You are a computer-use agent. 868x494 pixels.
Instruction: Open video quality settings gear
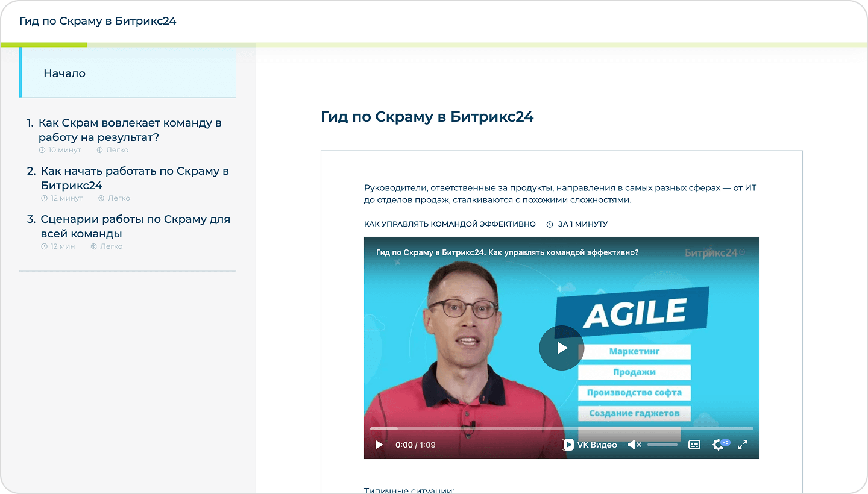[x=719, y=445]
